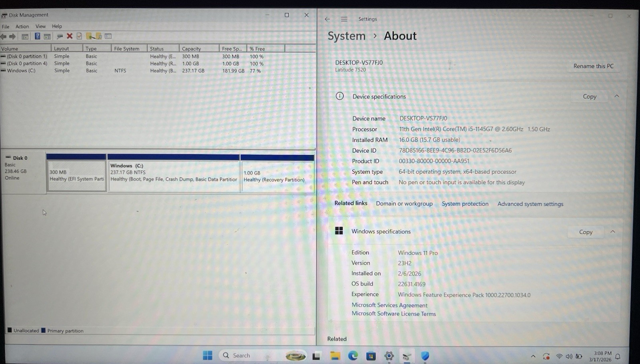The width and height of the screenshot is (640, 364).
Task: Sort by the % Free column header
Action: tap(266, 48)
